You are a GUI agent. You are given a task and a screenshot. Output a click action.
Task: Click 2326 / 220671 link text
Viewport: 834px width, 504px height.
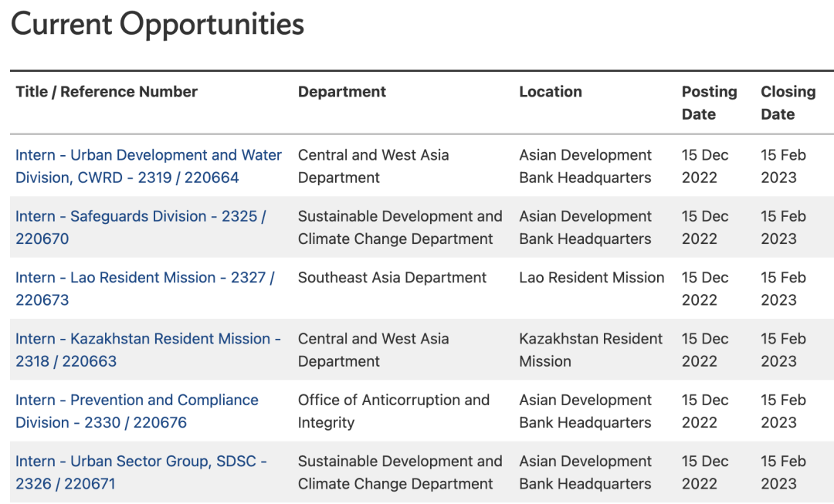point(66,483)
